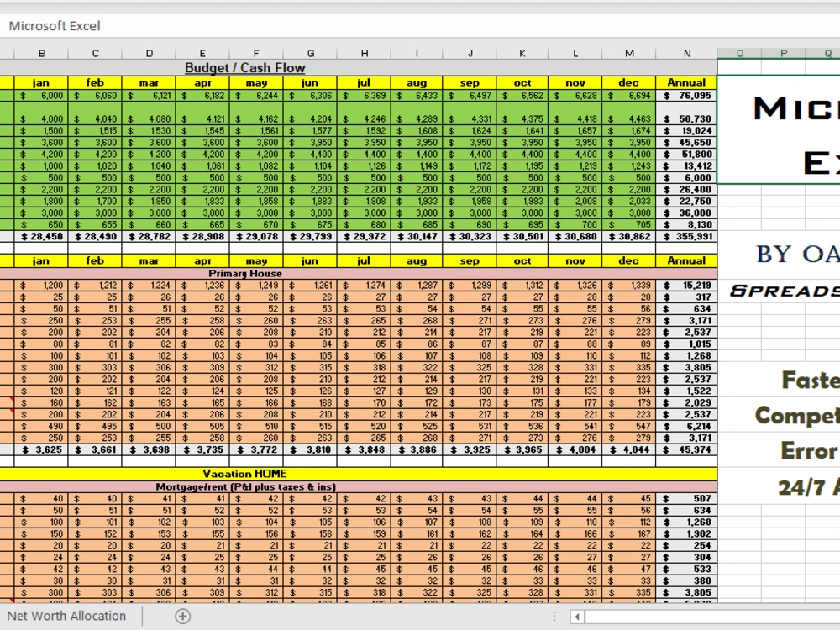Select the July subtotal cell 3,848

tap(365, 449)
